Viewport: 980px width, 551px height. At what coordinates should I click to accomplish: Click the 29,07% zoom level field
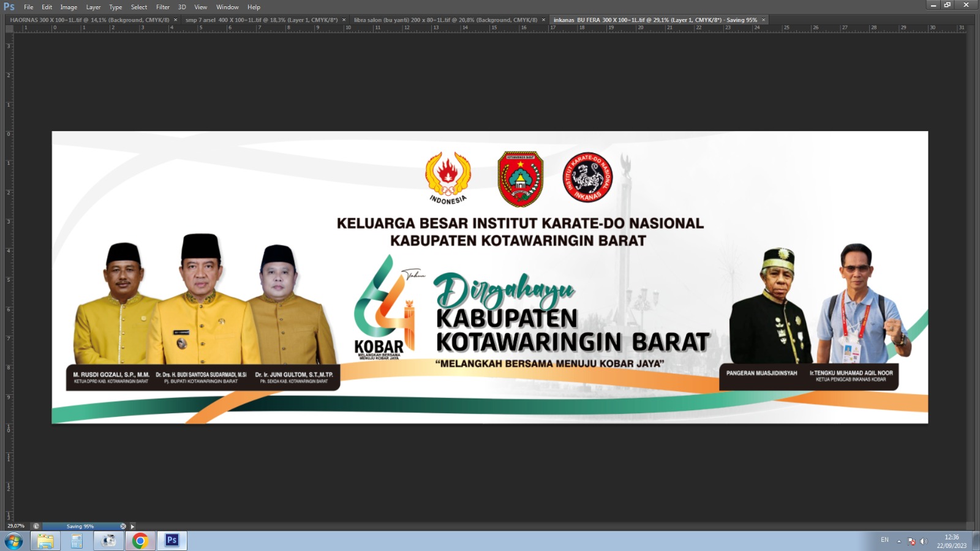click(17, 526)
